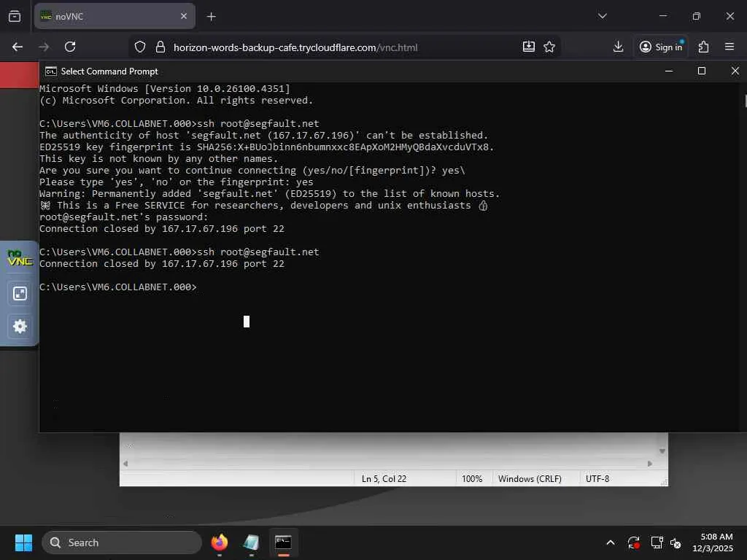
Task: Click the noVNC logo on control bar
Action: pos(20,258)
